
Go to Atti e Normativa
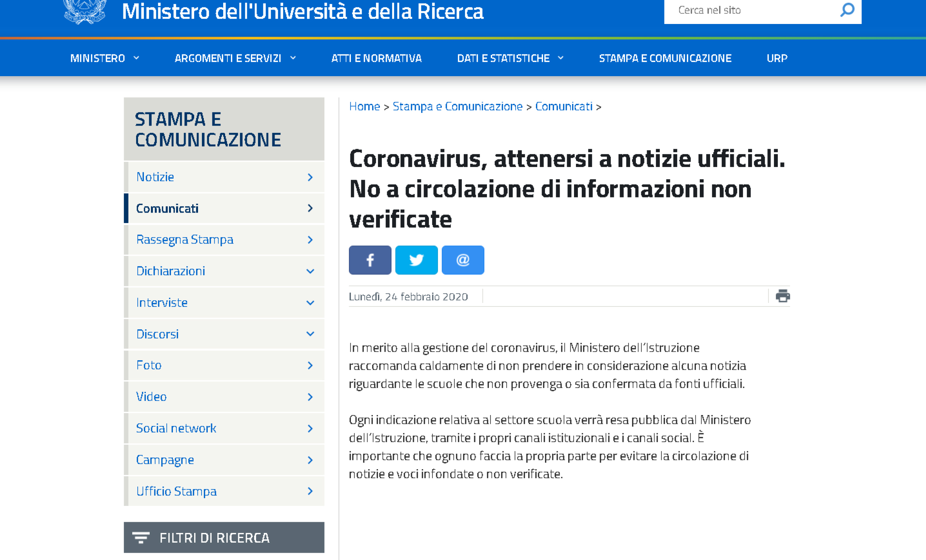[376, 58]
